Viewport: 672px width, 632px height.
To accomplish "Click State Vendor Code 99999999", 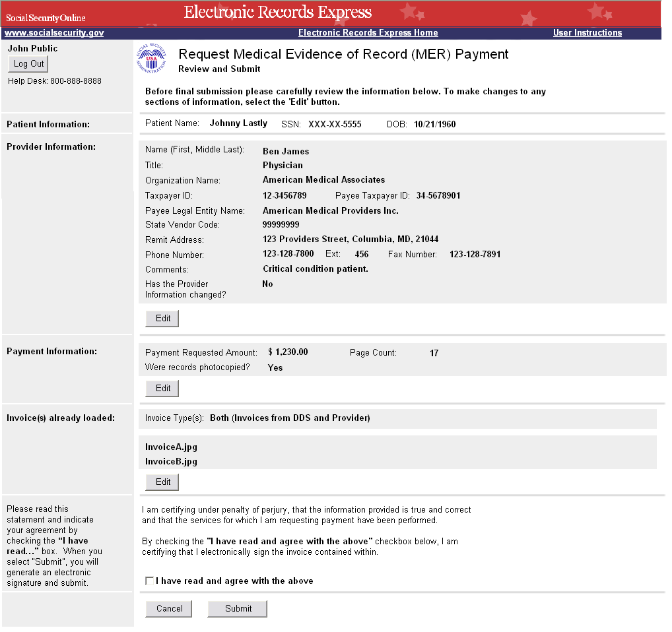I will point(281,224).
